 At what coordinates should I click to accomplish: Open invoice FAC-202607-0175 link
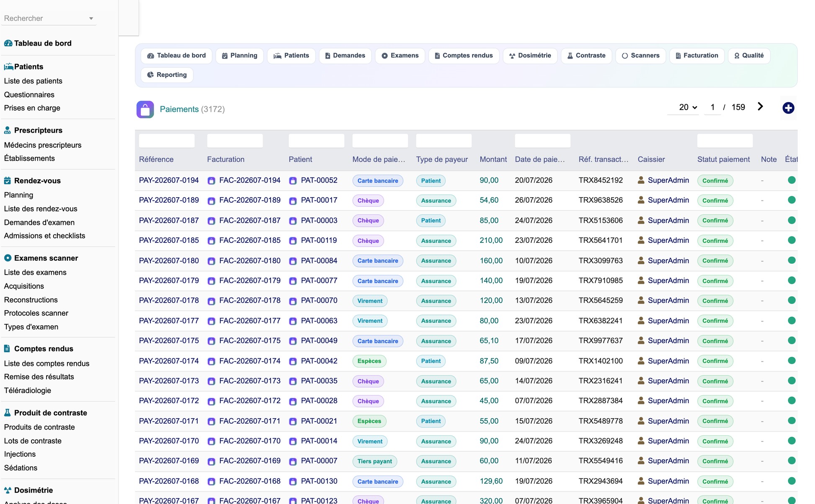point(250,341)
